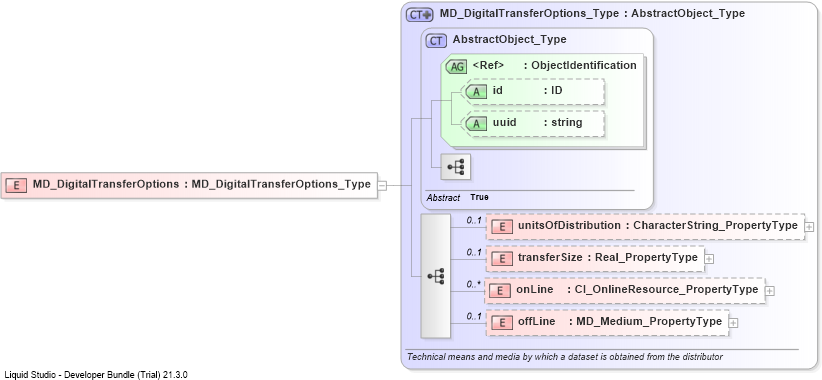Click the E icon of MD_DigitalTransferOptions element

point(16,185)
